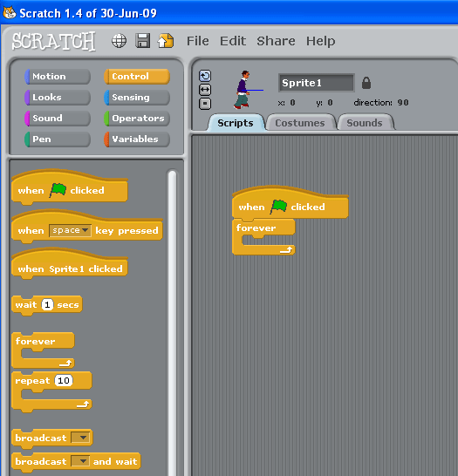Select the Operators block category

(x=137, y=118)
